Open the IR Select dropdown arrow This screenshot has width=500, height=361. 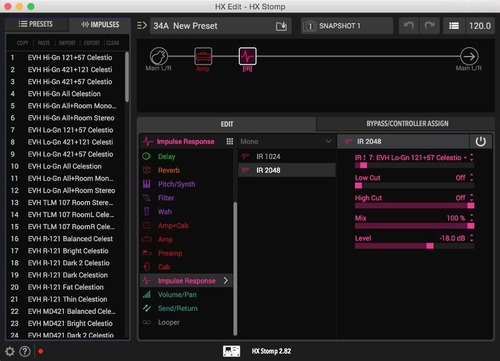coord(465,158)
